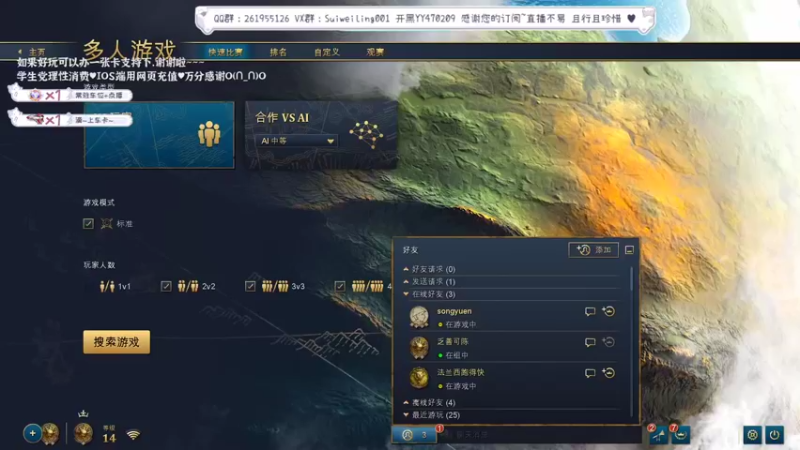Select friend name songyuen

coord(454,311)
